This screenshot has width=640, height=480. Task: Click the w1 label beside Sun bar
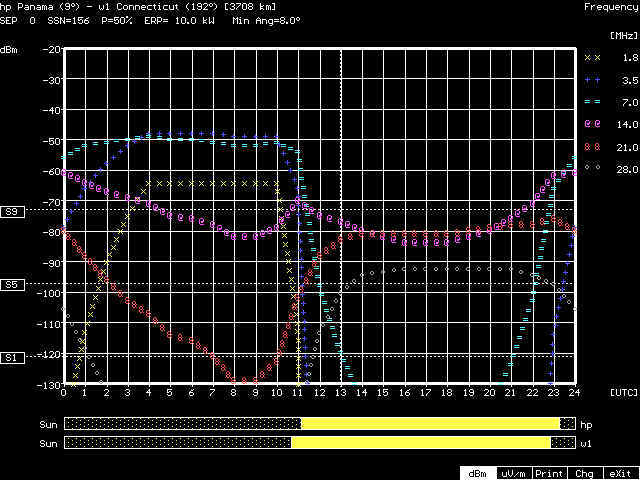(586, 444)
